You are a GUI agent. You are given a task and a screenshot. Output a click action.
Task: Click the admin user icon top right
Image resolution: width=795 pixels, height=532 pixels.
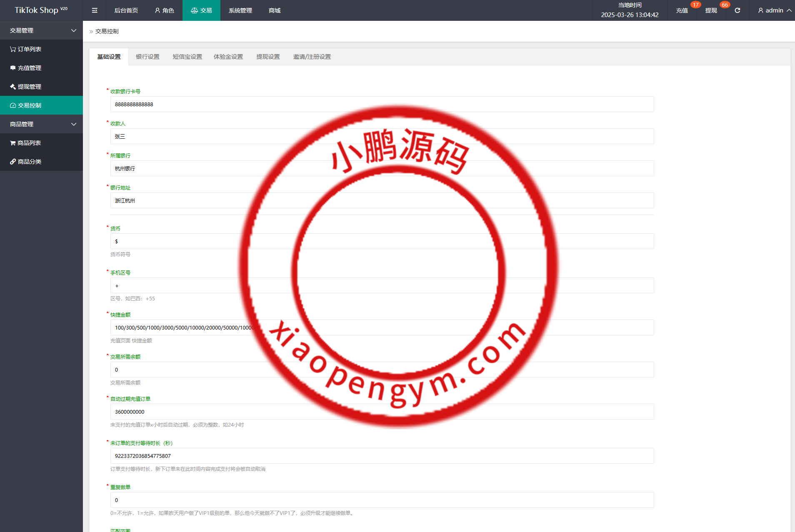(x=760, y=10)
